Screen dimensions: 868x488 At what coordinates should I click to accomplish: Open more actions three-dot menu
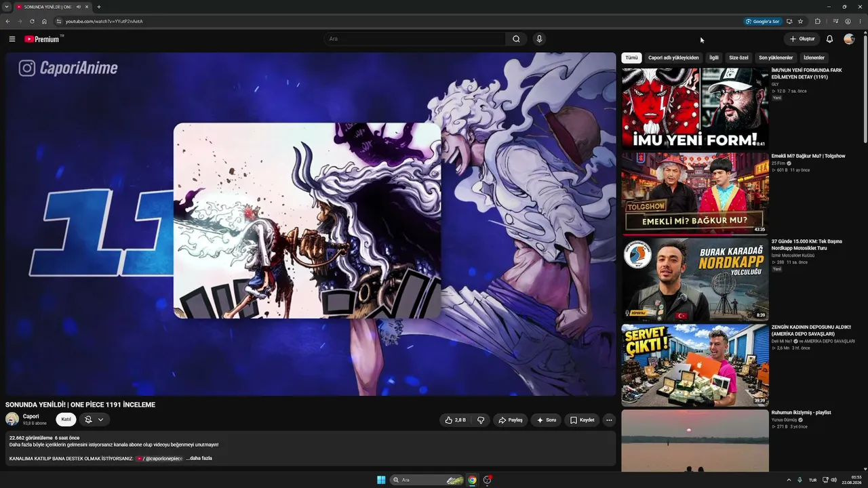(x=609, y=420)
